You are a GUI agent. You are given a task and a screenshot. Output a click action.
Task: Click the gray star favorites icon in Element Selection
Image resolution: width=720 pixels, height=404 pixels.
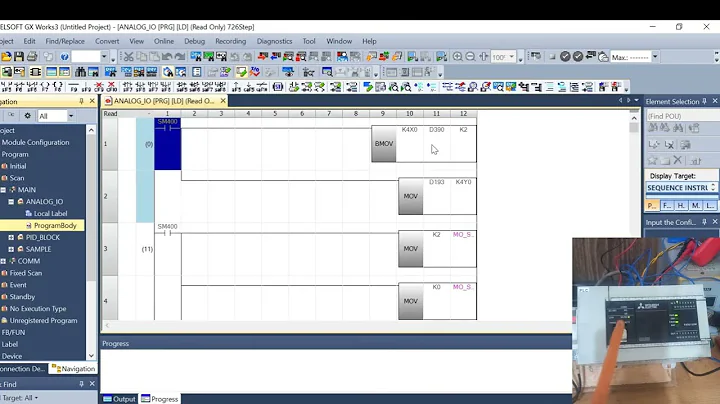click(x=652, y=160)
